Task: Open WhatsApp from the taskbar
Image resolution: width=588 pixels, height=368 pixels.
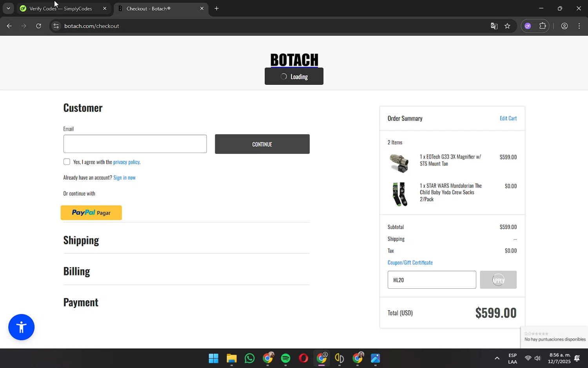Action: (250, 358)
